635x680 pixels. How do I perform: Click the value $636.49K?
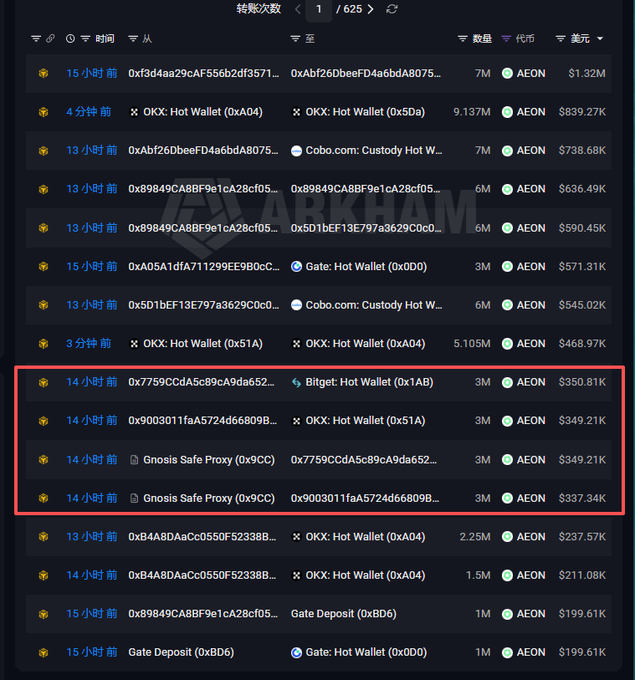(x=582, y=189)
